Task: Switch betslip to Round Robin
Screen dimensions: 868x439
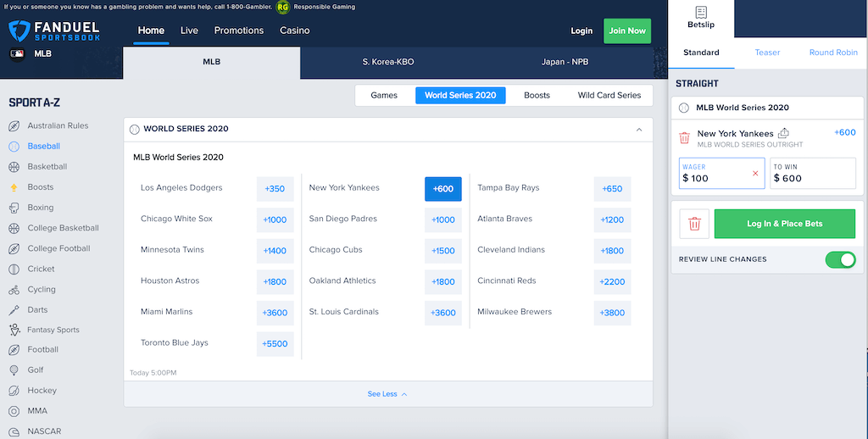Action: (833, 53)
